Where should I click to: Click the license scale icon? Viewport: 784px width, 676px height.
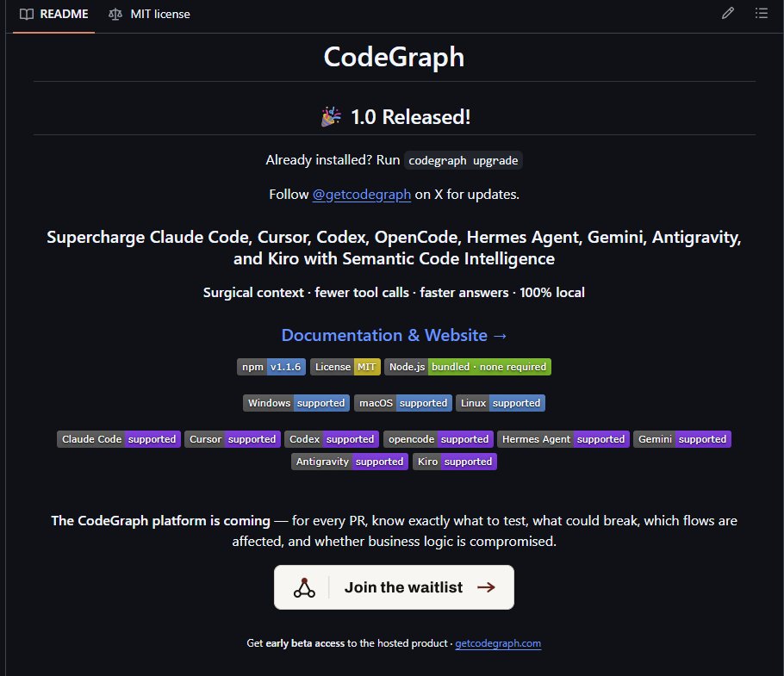tap(115, 14)
